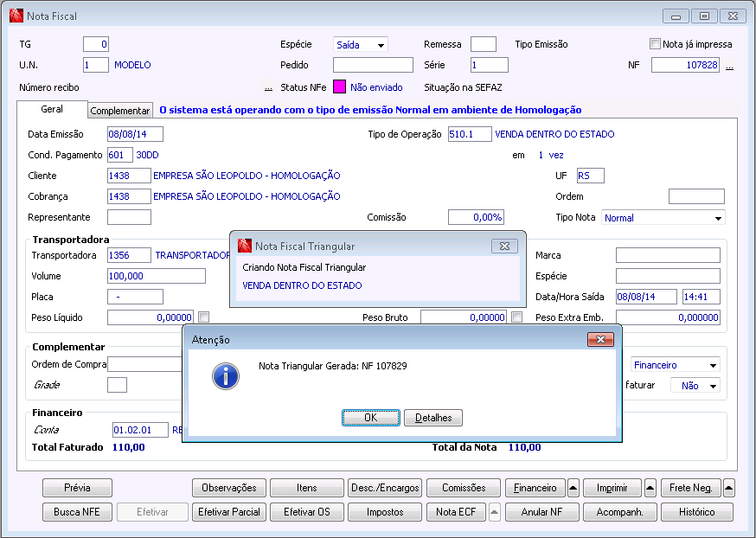Click the U.N. input field
756x538 pixels.
(96, 65)
